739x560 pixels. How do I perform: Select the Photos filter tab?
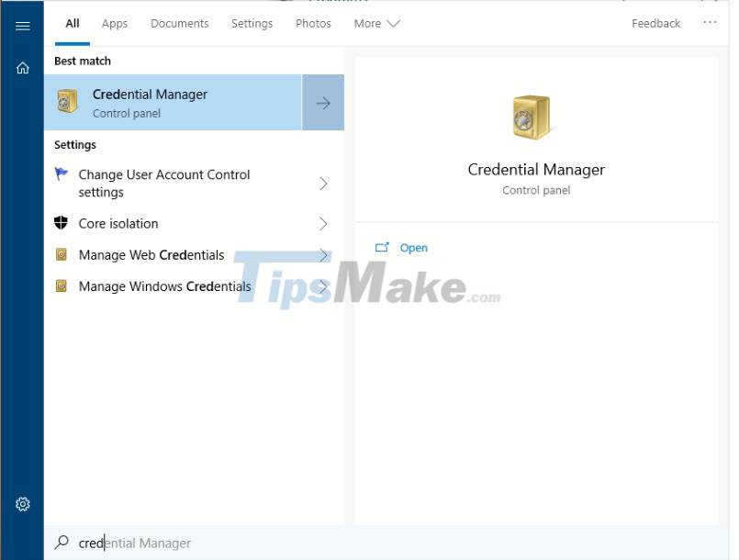click(x=313, y=24)
